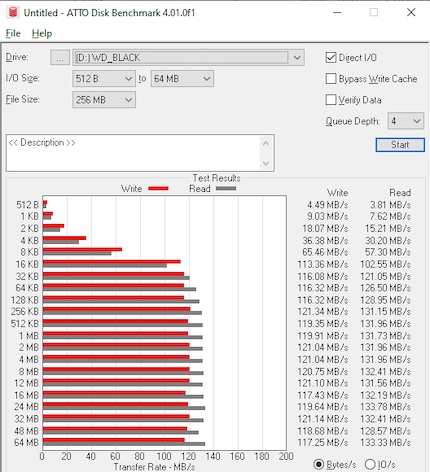Click the description box up arrow
The width and height of the screenshot is (430, 472).
click(x=266, y=144)
